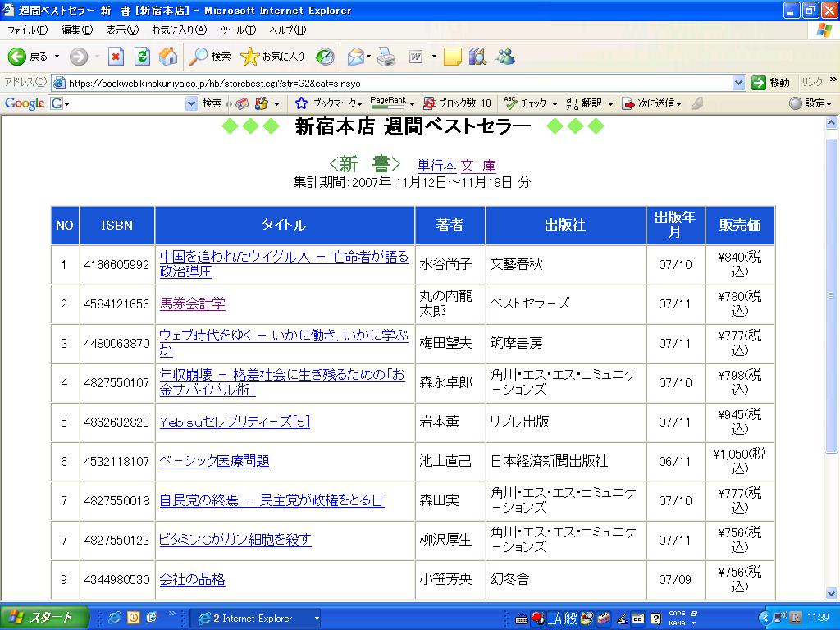840x630 pixels.
Task: Edit page with Word icon
Action: coord(416,57)
